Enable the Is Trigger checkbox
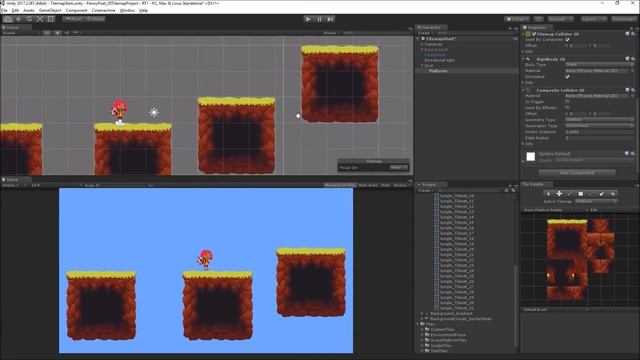This screenshot has width=640, height=360. pyautogui.click(x=567, y=102)
